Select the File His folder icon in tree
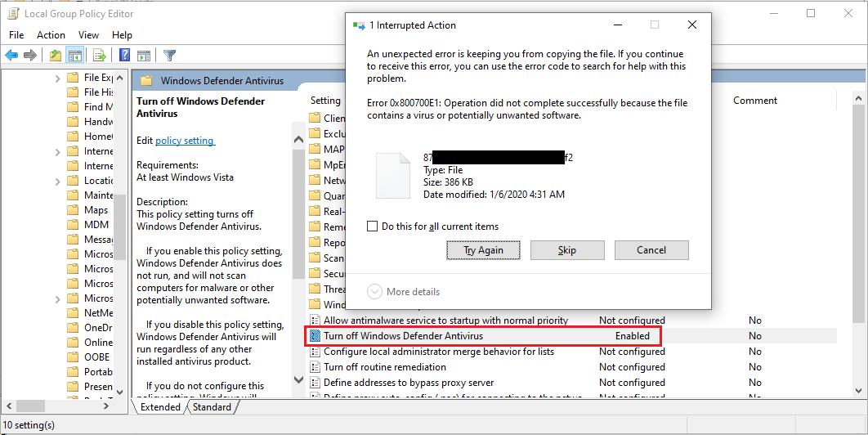 pyautogui.click(x=73, y=92)
